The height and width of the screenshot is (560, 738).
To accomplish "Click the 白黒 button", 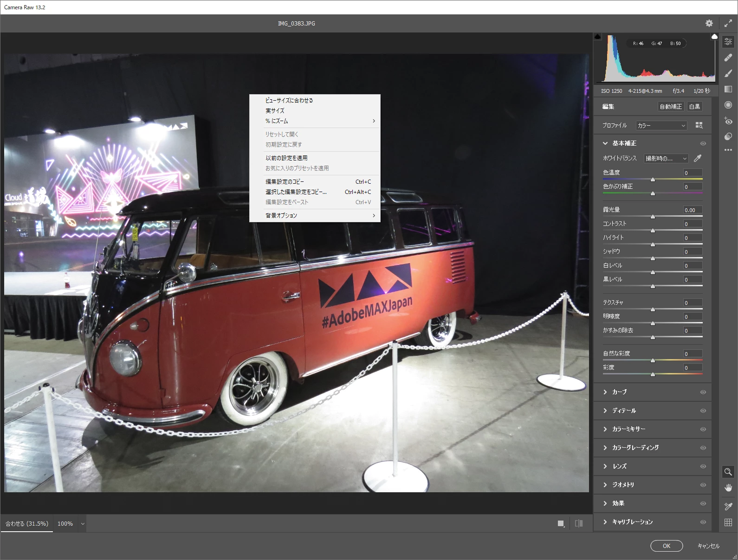I will click(694, 106).
